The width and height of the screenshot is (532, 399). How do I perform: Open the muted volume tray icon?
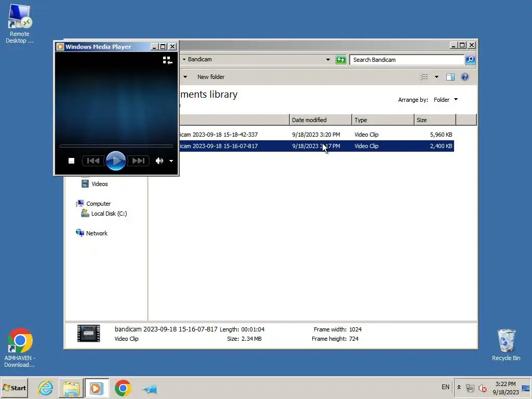(482, 388)
